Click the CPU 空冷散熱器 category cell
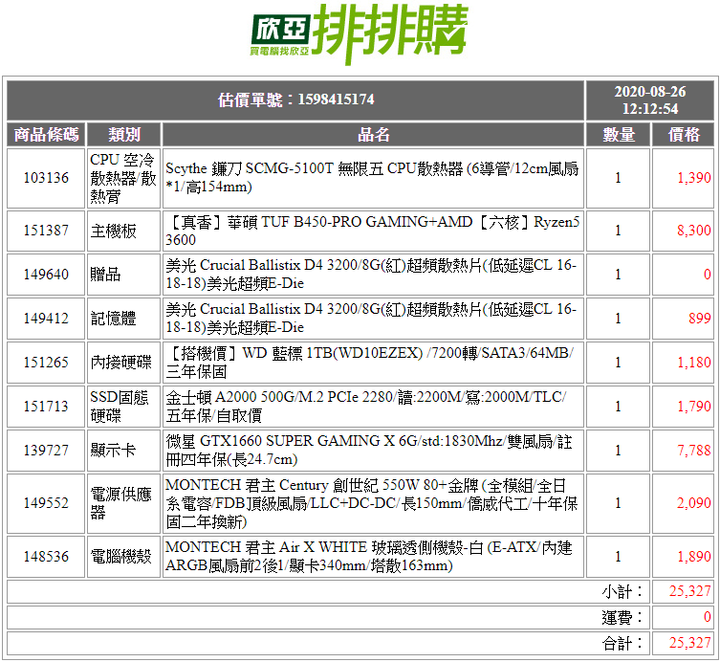 pos(123,178)
